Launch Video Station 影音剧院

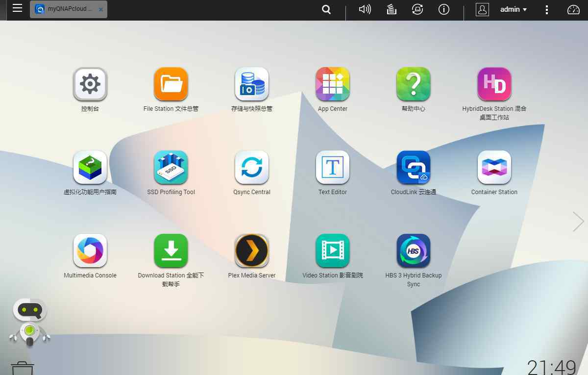333,250
